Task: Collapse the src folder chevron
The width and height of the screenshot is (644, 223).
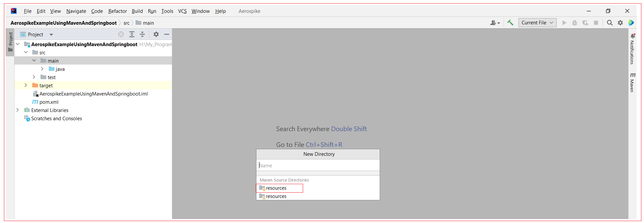Action: point(26,52)
